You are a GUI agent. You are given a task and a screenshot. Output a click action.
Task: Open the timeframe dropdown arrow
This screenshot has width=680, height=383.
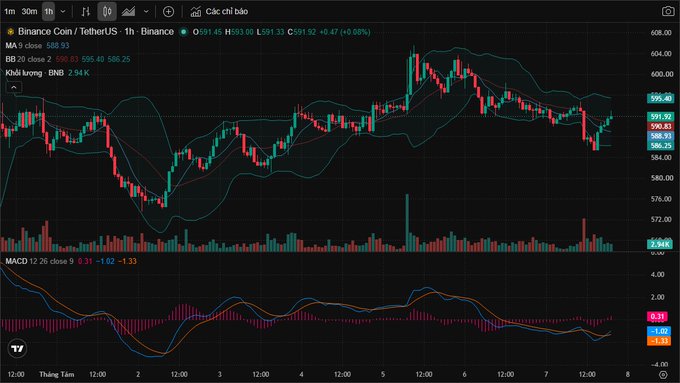pos(62,12)
